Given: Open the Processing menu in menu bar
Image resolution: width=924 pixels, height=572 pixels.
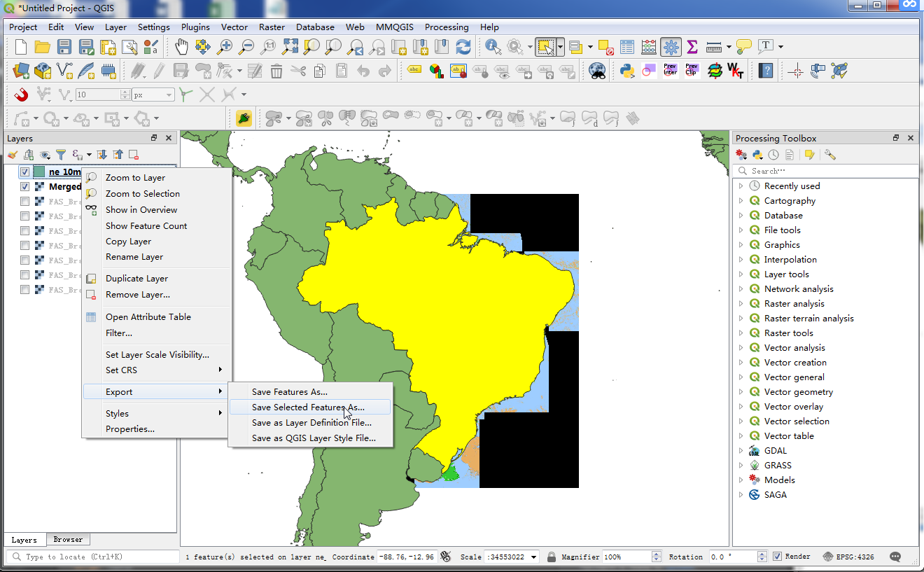Looking at the screenshot, I should pos(447,27).
